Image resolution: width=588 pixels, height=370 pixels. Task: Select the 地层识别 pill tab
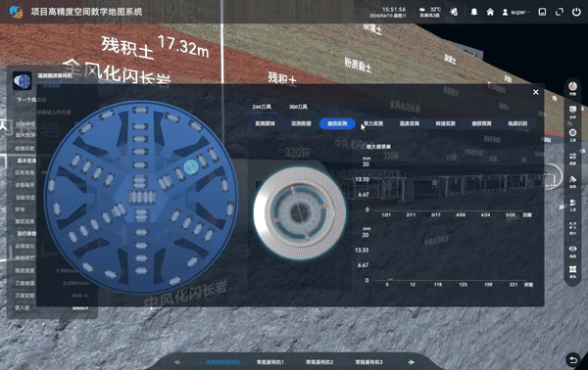[517, 123]
